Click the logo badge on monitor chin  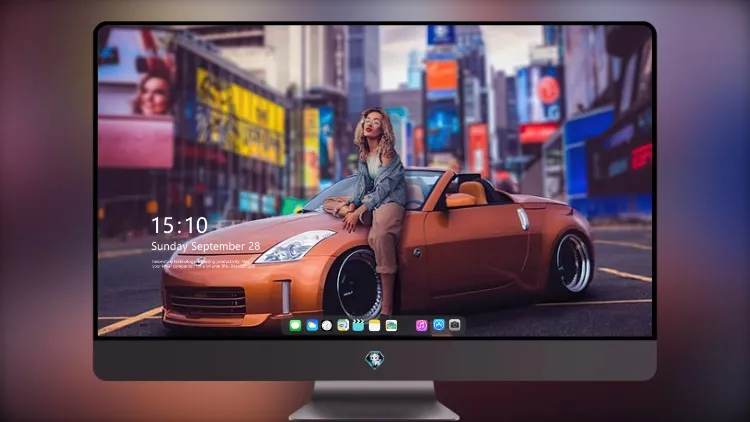click(375, 359)
